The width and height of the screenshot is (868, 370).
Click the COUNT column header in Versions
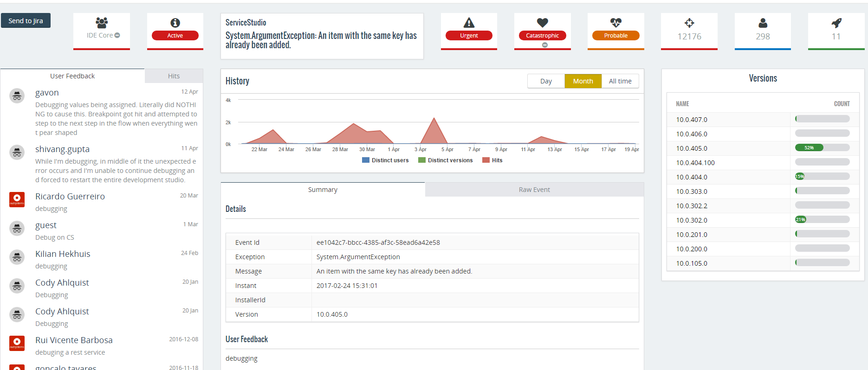click(842, 104)
